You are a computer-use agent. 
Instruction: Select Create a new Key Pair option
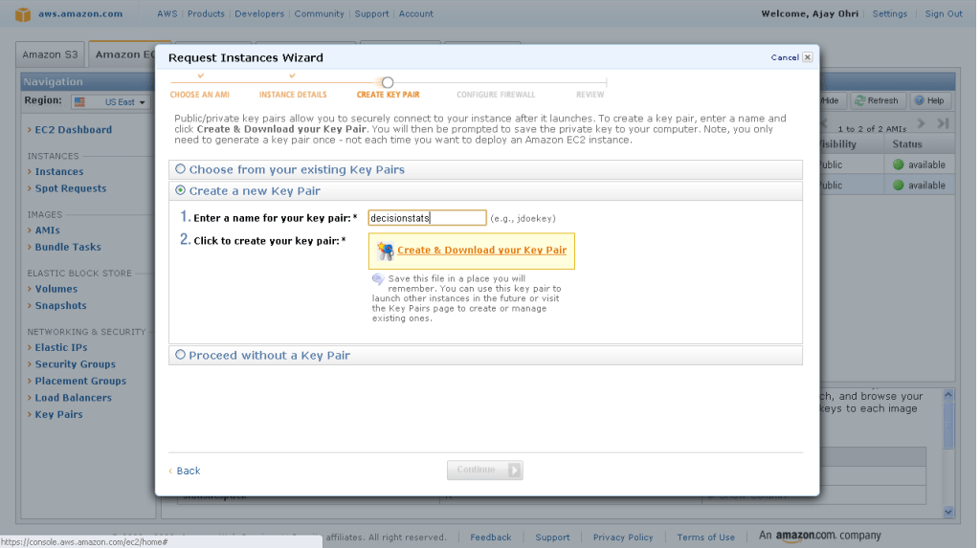(x=180, y=190)
